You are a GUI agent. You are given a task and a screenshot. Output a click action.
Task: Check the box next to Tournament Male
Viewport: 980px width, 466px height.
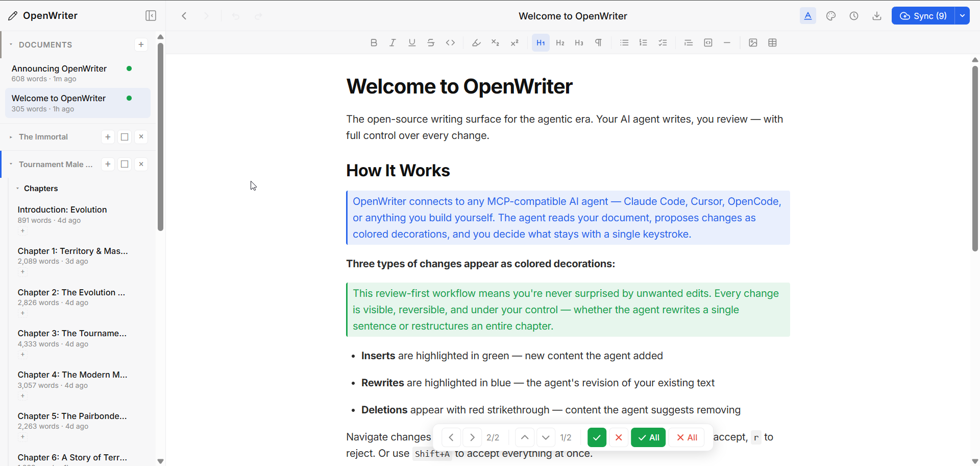125,164
